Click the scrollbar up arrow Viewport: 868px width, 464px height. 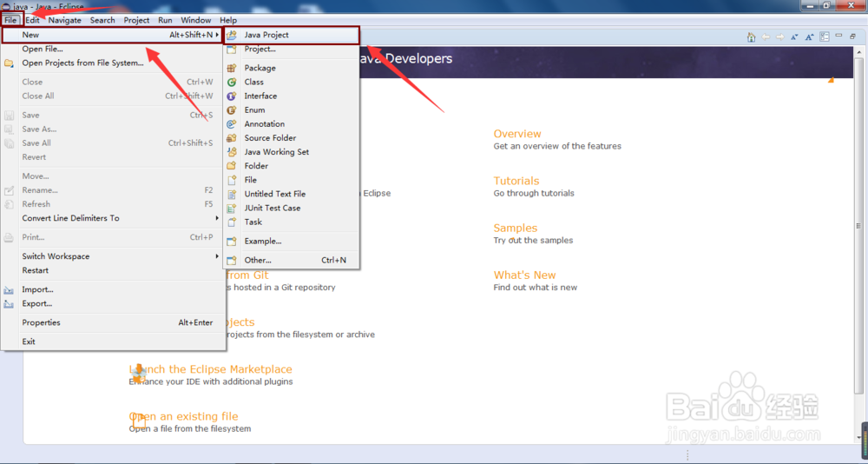(x=859, y=51)
